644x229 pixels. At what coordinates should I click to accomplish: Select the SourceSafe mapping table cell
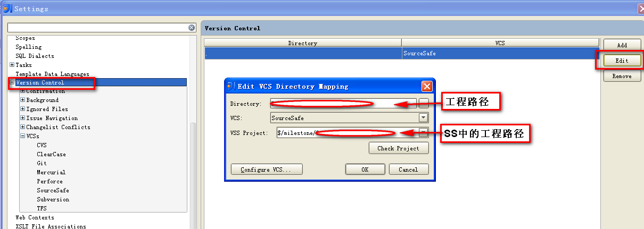click(x=500, y=53)
